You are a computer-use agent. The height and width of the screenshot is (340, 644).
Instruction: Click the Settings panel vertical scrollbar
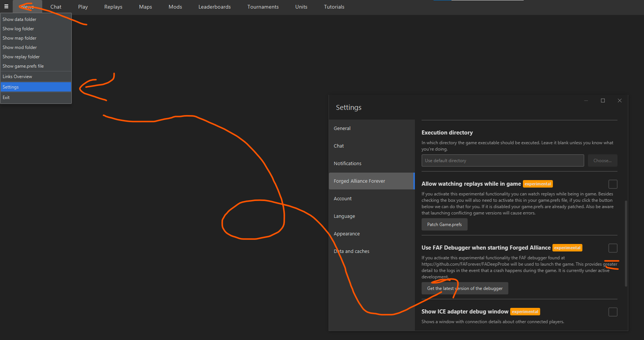tap(626, 244)
